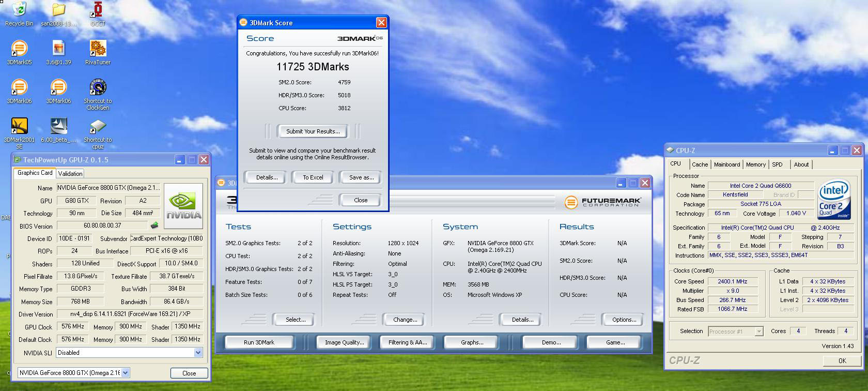The width and height of the screenshot is (868, 391).
Task: Click the Driver Version field in GPU-Z
Action: tap(130, 314)
